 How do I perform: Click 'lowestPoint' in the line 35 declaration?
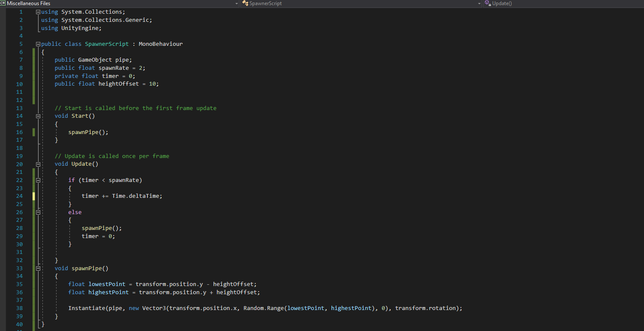(x=107, y=284)
